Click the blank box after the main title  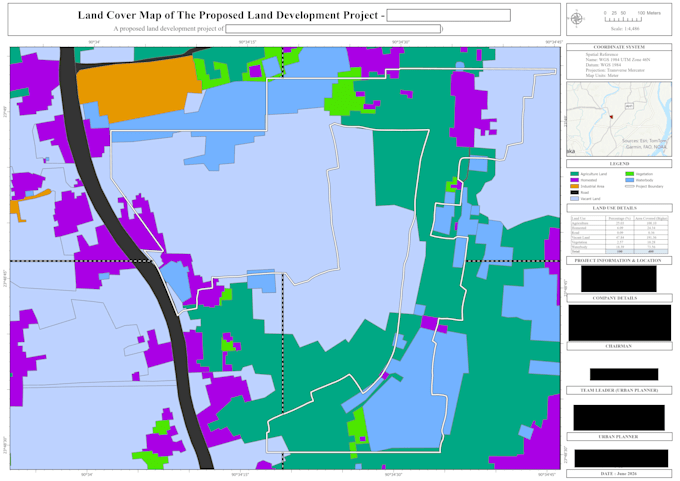coord(448,15)
